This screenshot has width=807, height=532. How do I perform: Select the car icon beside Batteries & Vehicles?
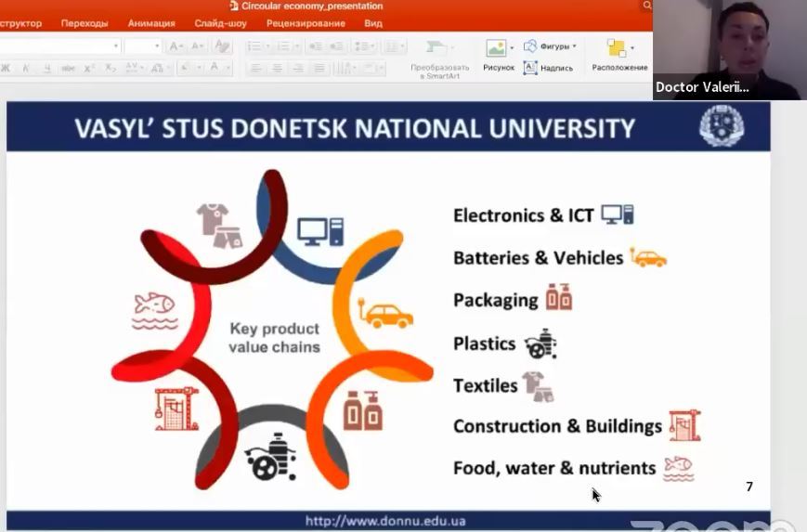pyautogui.click(x=648, y=257)
